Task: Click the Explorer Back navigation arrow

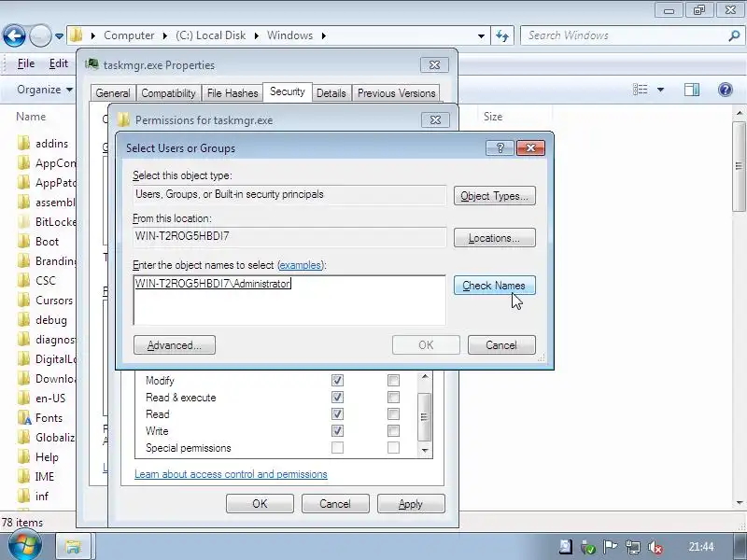Action: (x=14, y=35)
